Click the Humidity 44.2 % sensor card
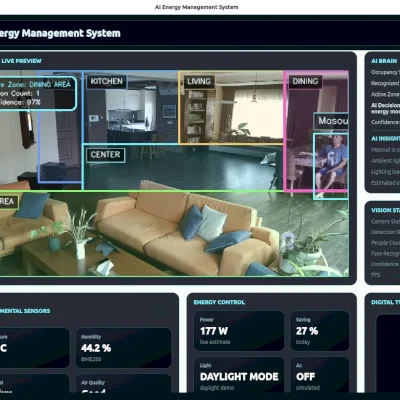The width and height of the screenshot is (400, 400). click(123, 348)
